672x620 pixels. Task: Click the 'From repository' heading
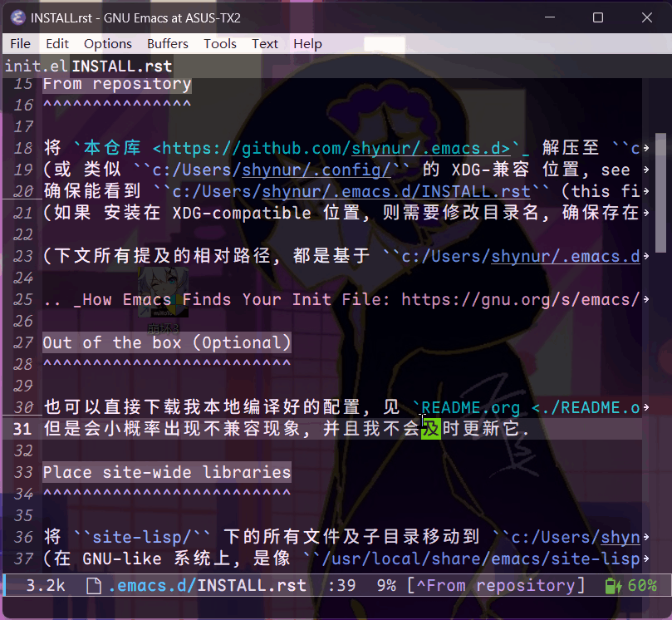(x=117, y=84)
